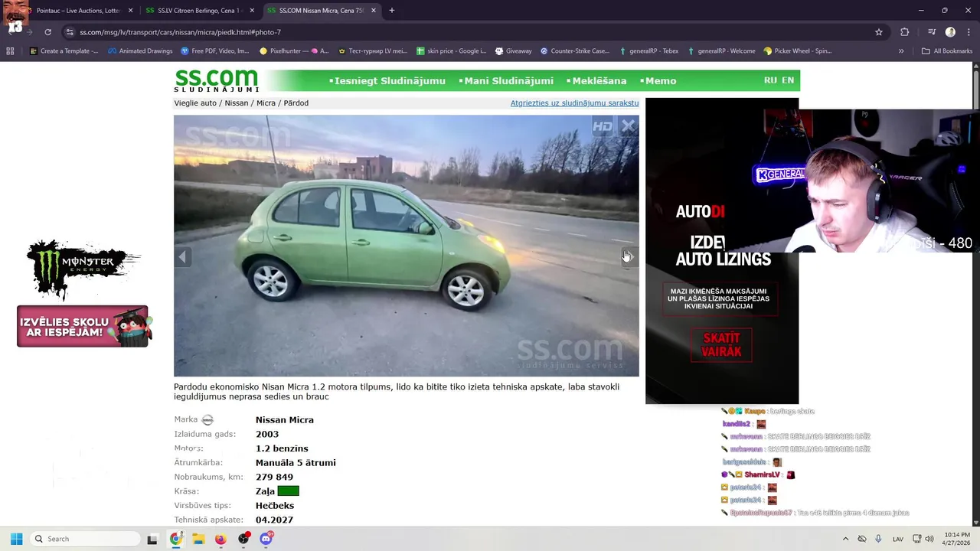This screenshot has height=551, width=980.
Task: Open Nissan breadcrumb link
Action: [236, 103]
